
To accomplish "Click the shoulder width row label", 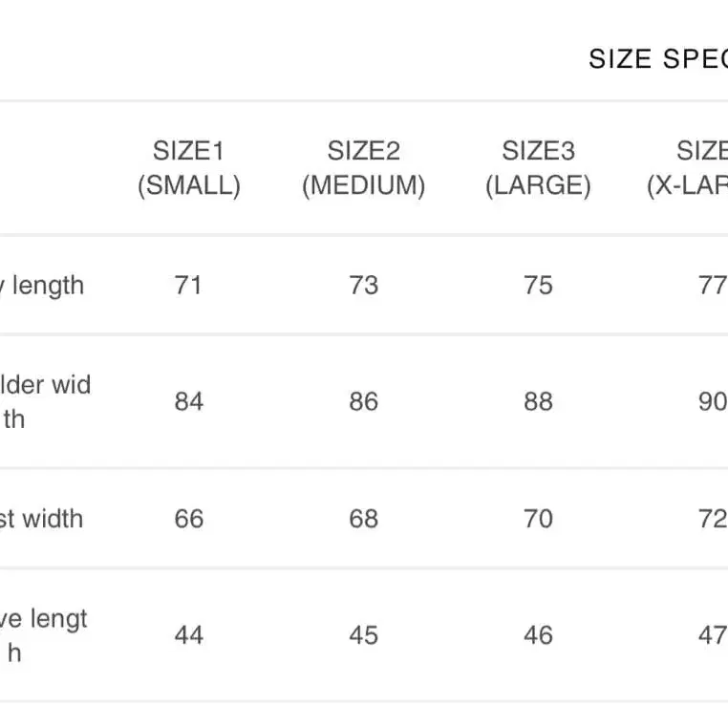I will click(44, 402).
